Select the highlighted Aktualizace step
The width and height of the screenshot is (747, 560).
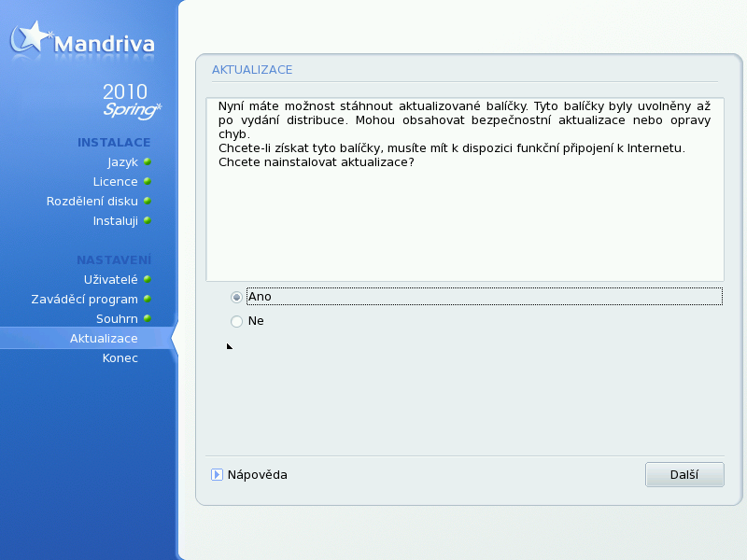click(104, 338)
